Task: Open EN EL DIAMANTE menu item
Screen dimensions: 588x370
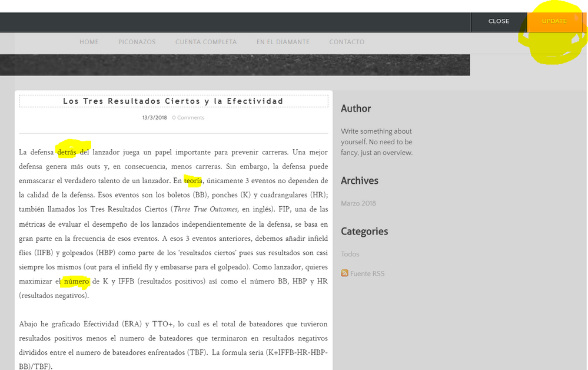Action: 283,42
